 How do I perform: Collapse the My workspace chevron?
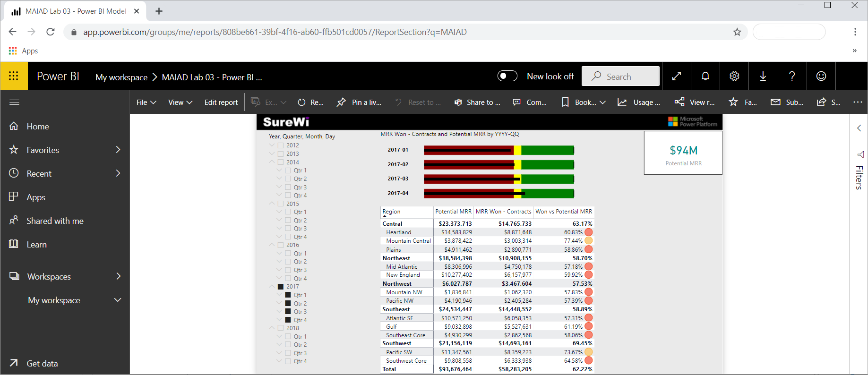point(118,300)
